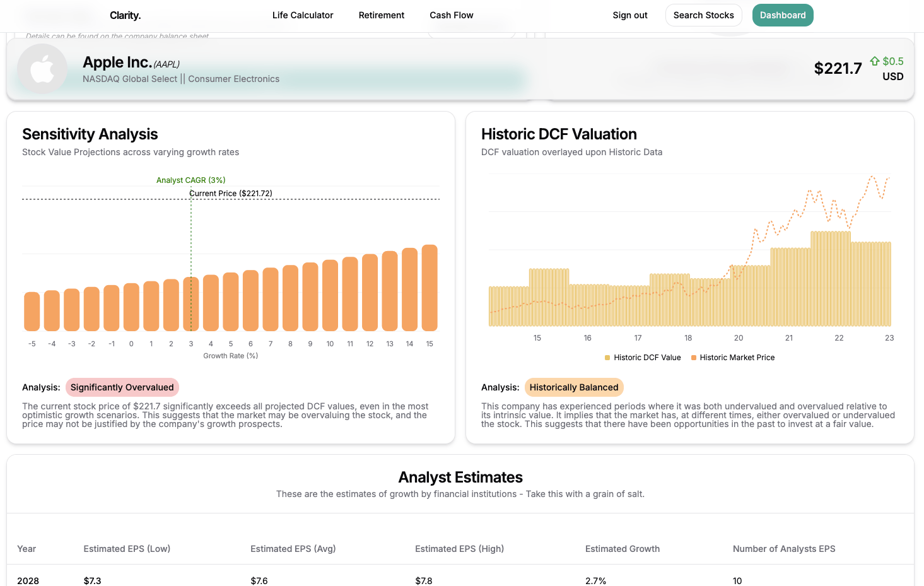The image size is (924, 586).
Task: Click the Analyst CAGR (3%) marker label
Action: click(x=190, y=180)
